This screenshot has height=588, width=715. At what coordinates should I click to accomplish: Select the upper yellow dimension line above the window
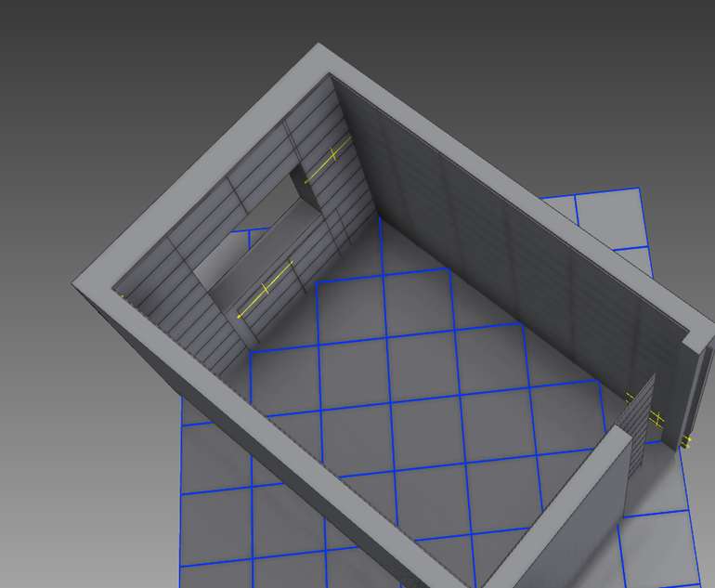pos(330,159)
